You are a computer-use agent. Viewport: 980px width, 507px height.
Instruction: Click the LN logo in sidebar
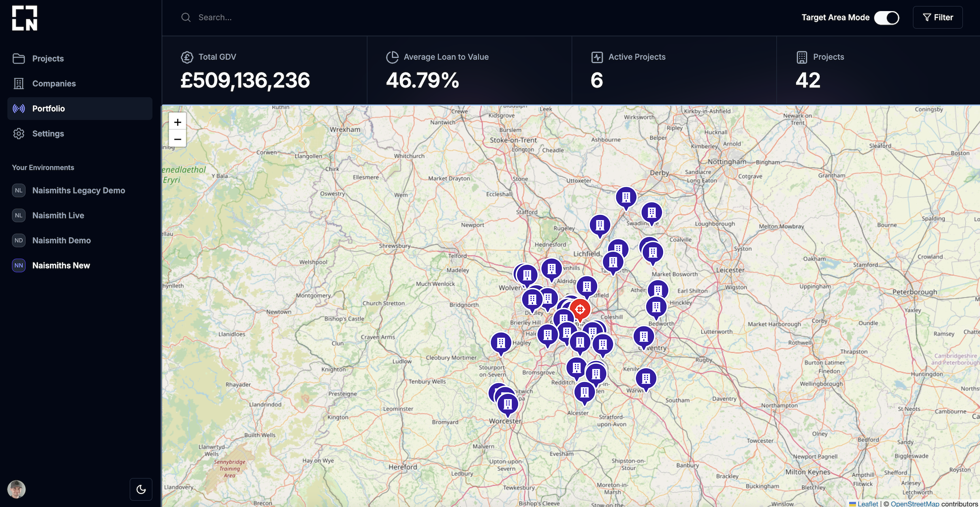24,18
